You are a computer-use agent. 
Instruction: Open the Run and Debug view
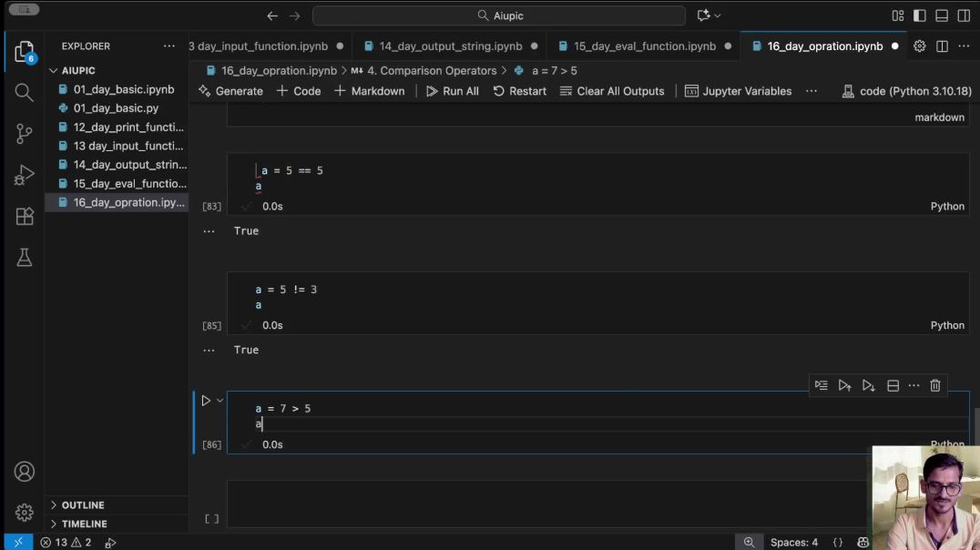point(25,175)
